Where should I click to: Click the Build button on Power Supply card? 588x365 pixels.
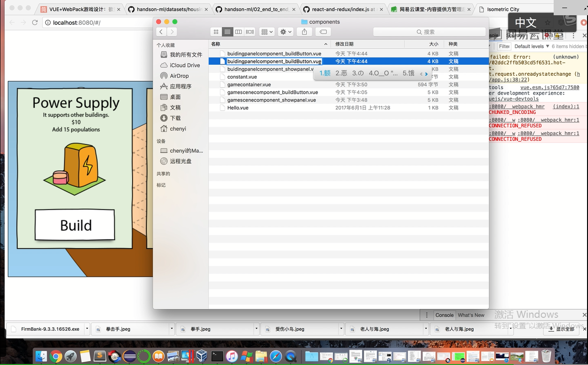75,225
